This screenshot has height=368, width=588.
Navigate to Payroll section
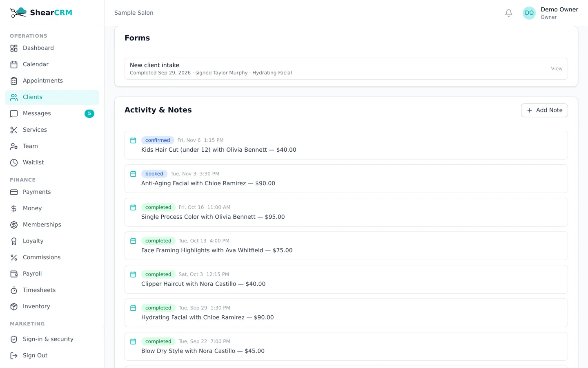pyautogui.click(x=52, y=274)
